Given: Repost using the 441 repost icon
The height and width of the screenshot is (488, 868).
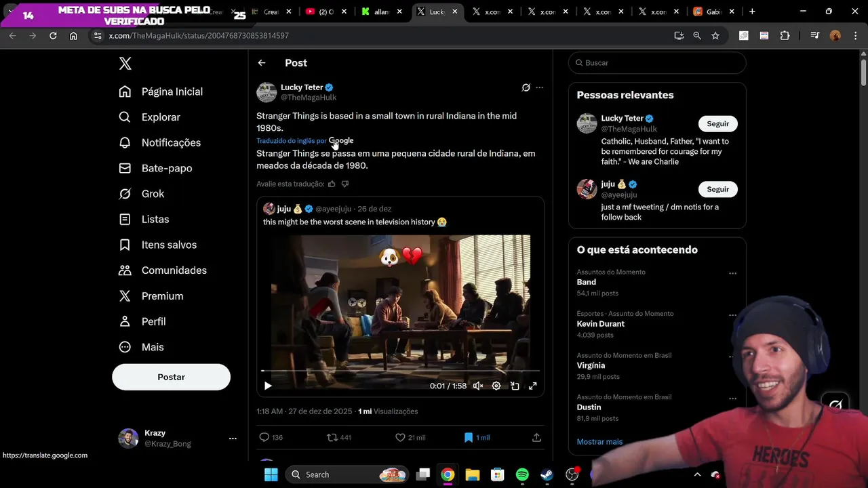Looking at the screenshot, I should [x=332, y=438].
